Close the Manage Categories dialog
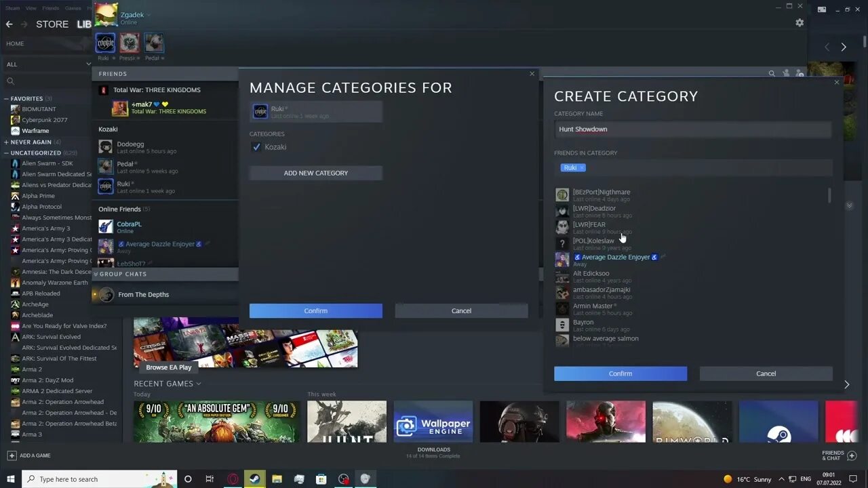This screenshot has width=868, height=488. [x=532, y=73]
